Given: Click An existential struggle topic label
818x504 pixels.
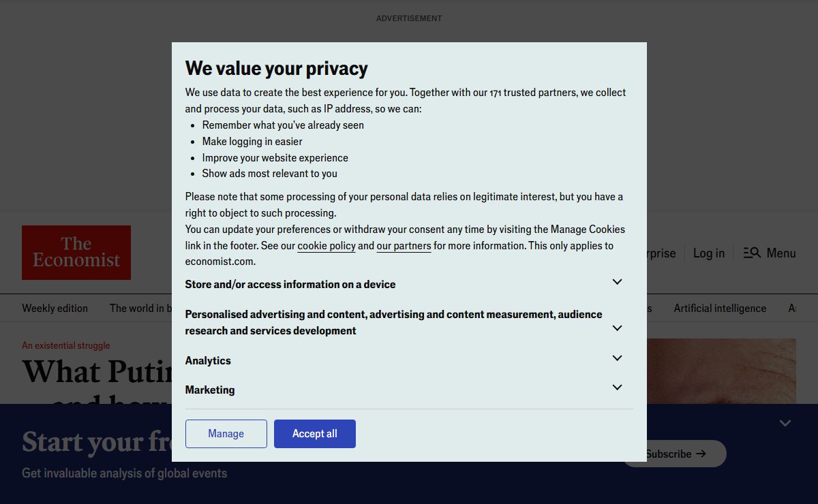Looking at the screenshot, I should tap(65, 345).
